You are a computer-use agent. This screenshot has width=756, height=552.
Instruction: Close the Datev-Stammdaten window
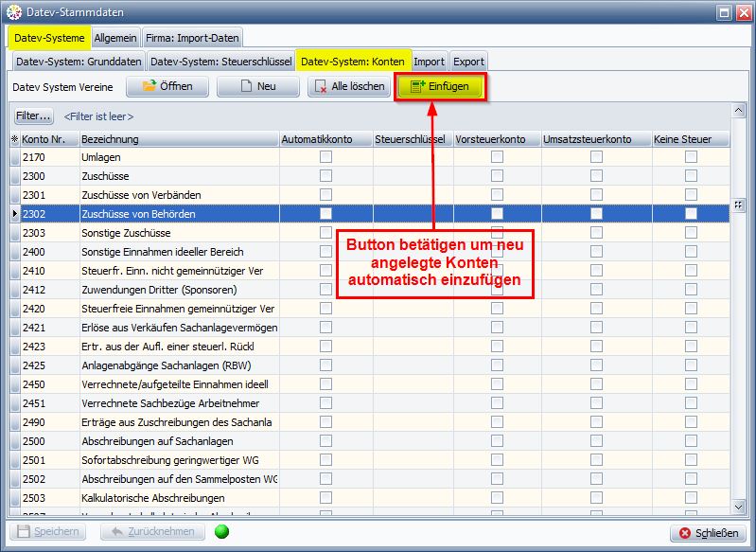(x=744, y=12)
